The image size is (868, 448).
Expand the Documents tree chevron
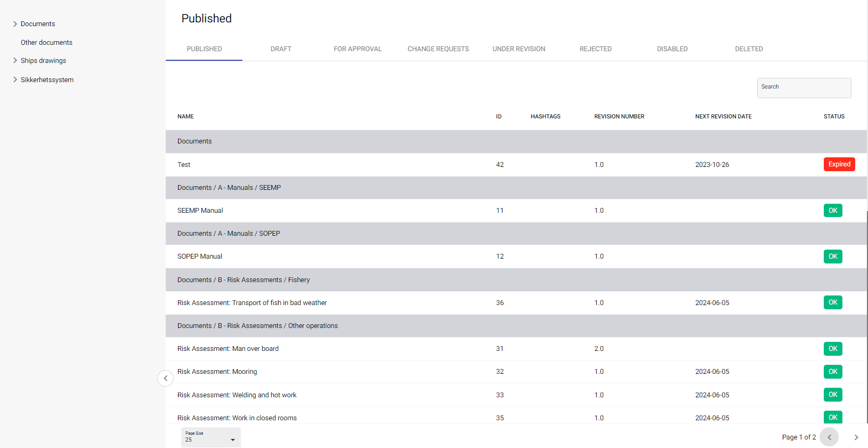click(x=15, y=24)
